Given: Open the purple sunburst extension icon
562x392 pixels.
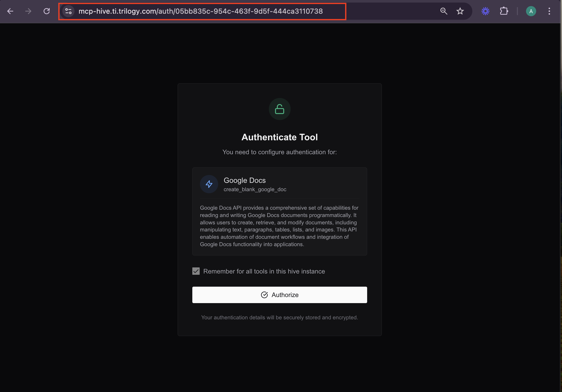Looking at the screenshot, I should [485, 11].
